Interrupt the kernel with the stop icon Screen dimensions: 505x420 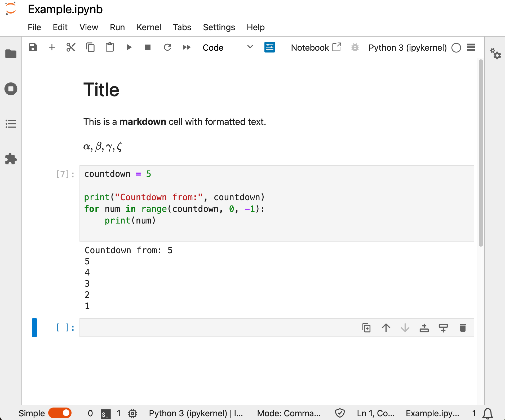pyautogui.click(x=148, y=47)
